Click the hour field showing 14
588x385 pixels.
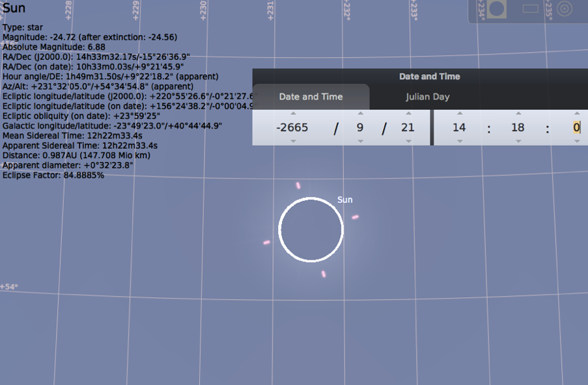point(459,127)
